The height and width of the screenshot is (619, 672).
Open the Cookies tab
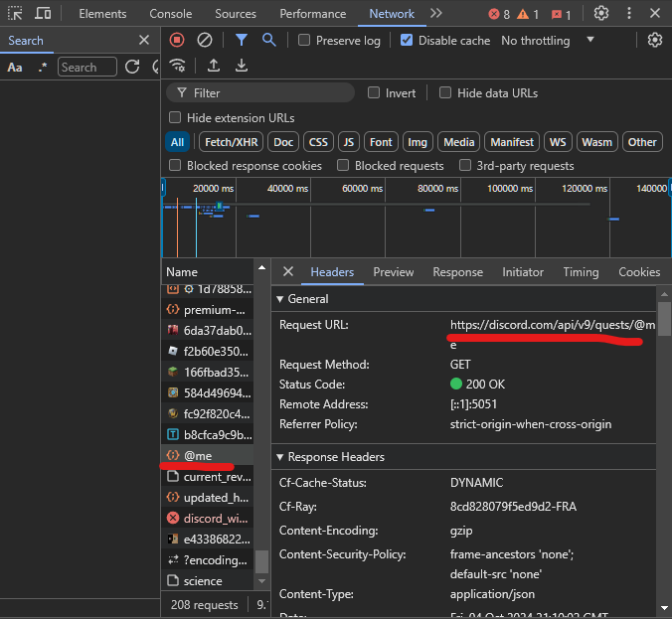639,272
